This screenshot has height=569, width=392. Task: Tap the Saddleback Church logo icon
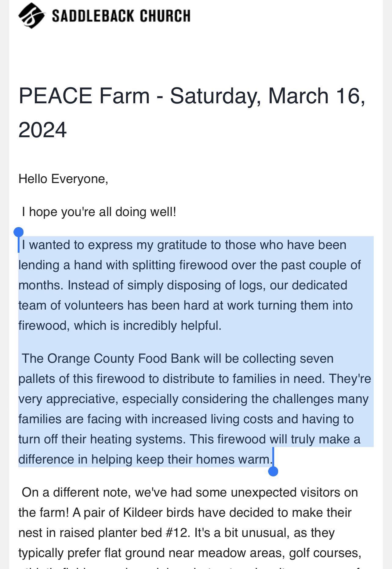pyautogui.click(x=32, y=15)
